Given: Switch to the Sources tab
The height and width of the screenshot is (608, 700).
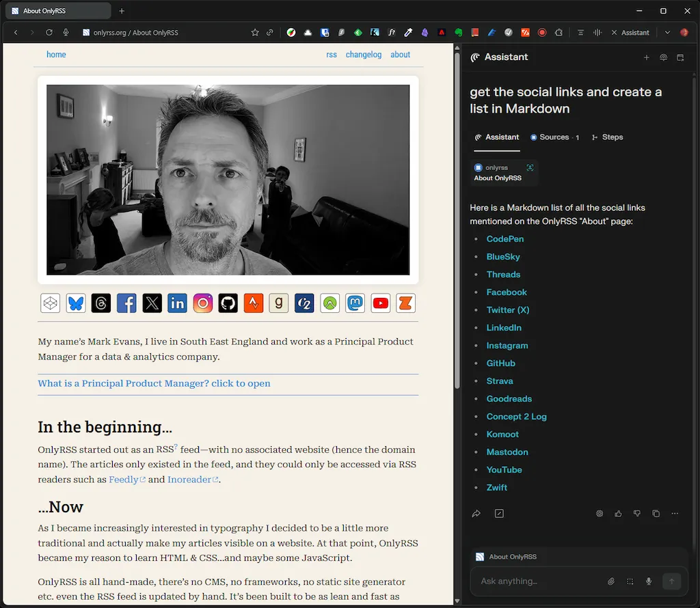Looking at the screenshot, I should (x=554, y=137).
